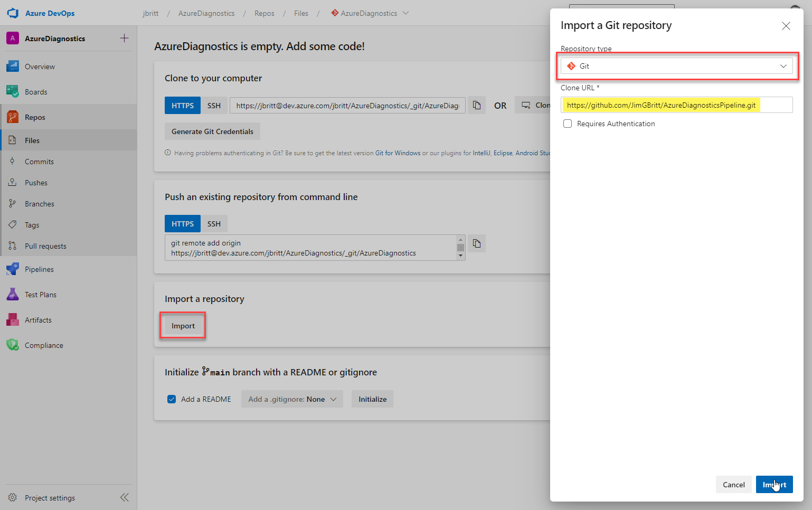Click the Generate Git Credentials button

pyautogui.click(x=212, y=131)
